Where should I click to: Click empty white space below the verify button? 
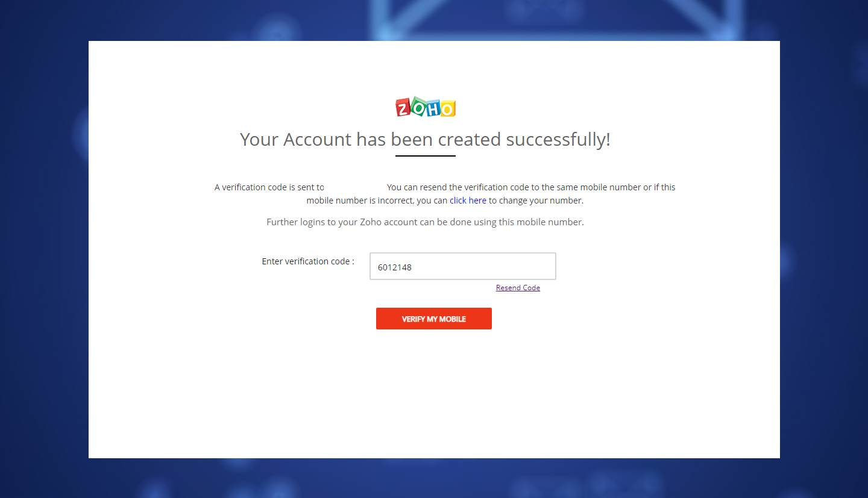[434, 391]
